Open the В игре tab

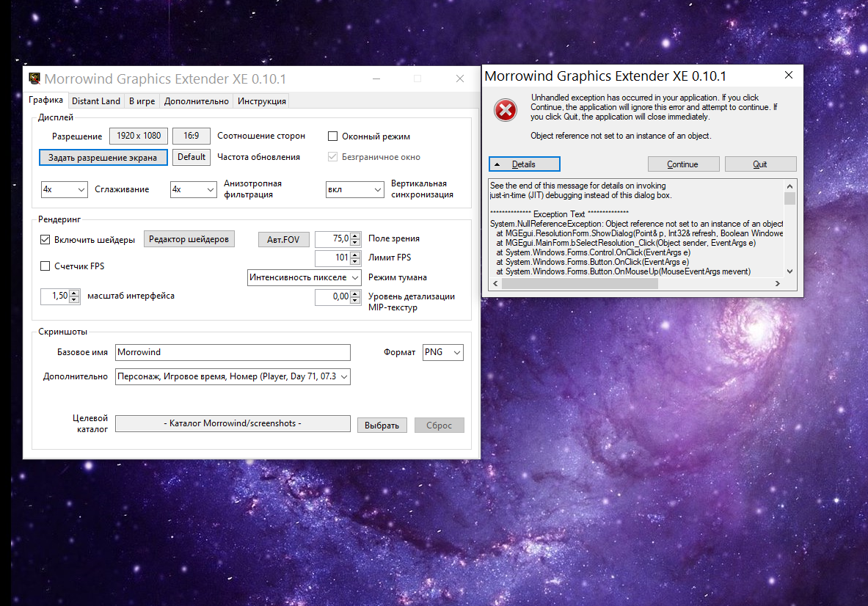(142, 101)
